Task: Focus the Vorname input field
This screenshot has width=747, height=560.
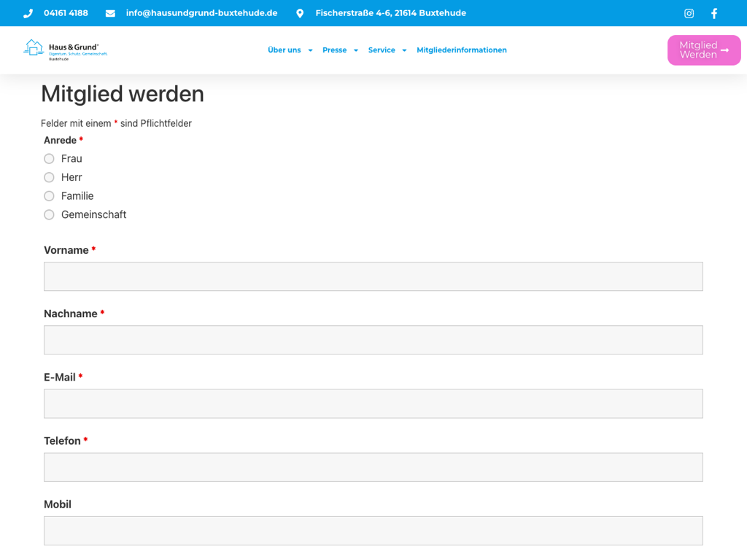Action: [373, 276]
